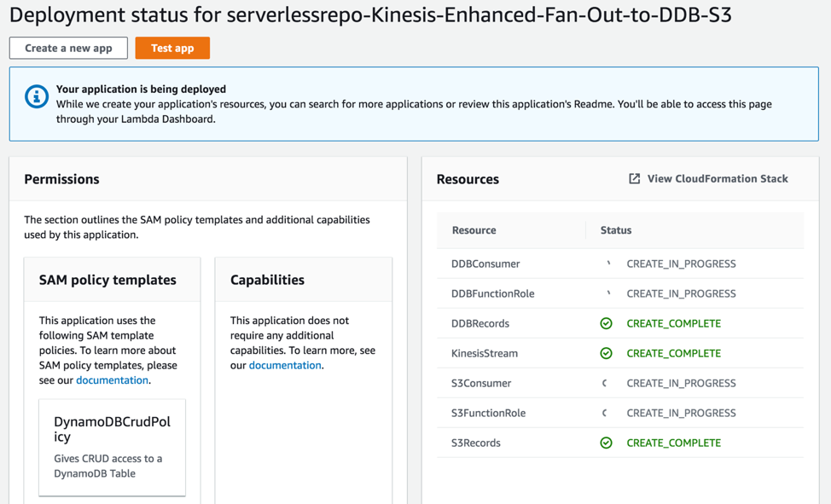Open View CloudFormation Stack link

pos(717,179)
